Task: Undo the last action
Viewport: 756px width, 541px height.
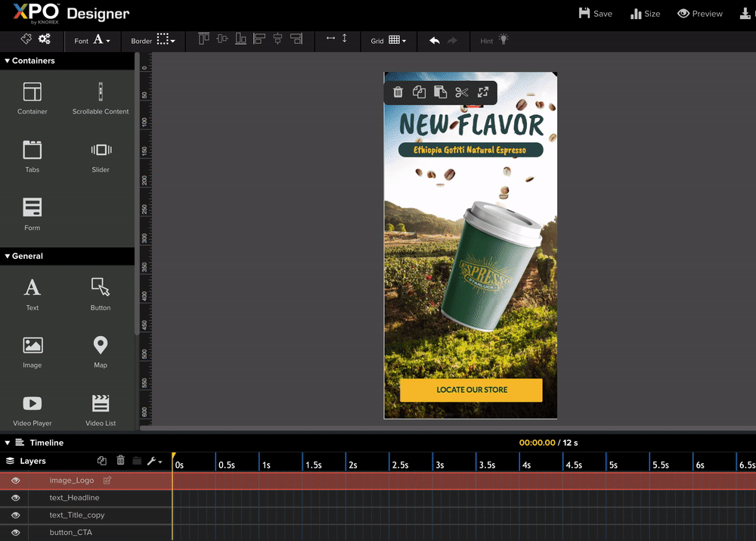Action: point(435,41)
